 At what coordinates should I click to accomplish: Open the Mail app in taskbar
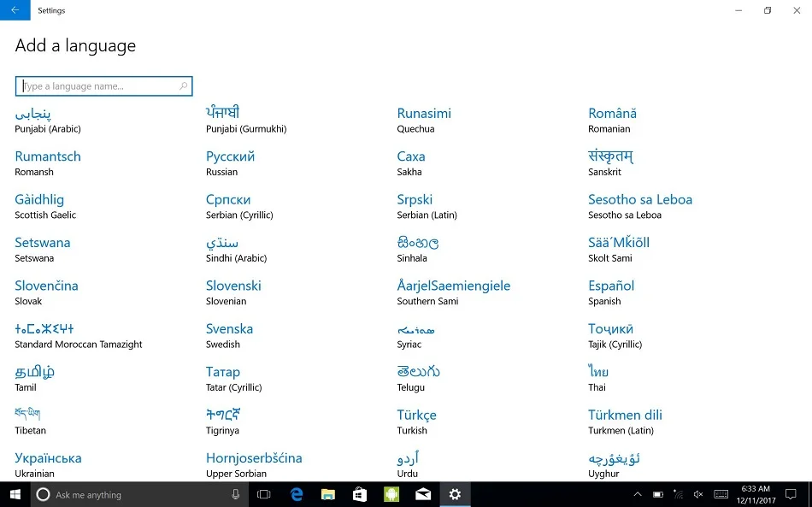423,494
